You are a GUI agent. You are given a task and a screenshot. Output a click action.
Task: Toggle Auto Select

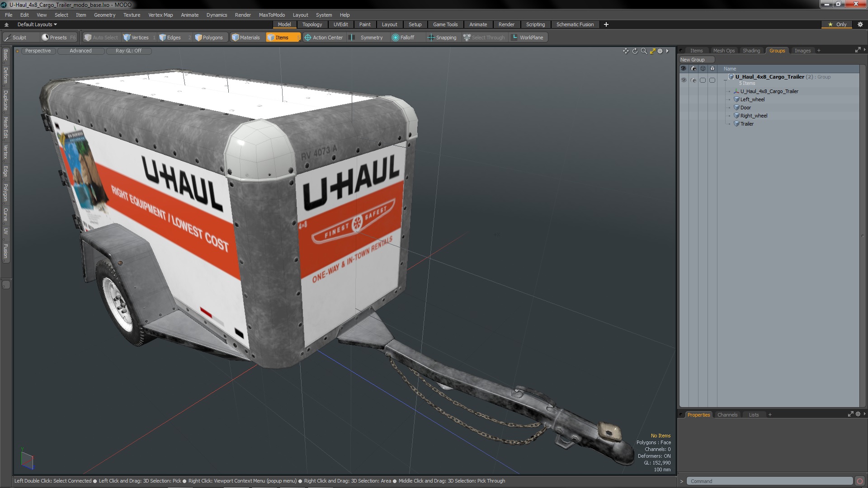click(x=101, y=38)
